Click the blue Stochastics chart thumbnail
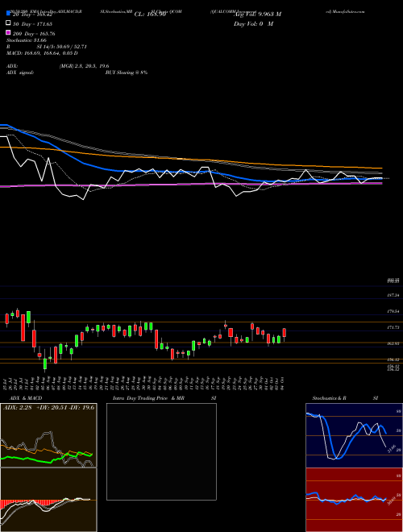The image size is (403, 532). 354,435
